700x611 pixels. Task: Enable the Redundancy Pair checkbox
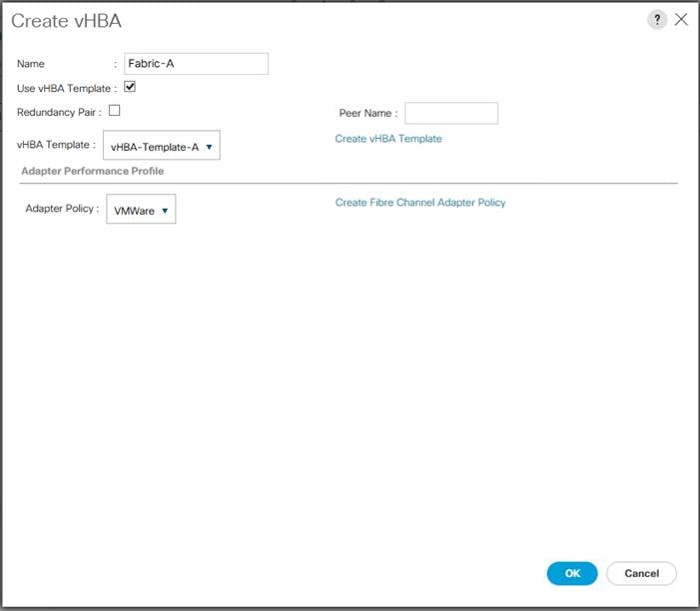point(114,110)
